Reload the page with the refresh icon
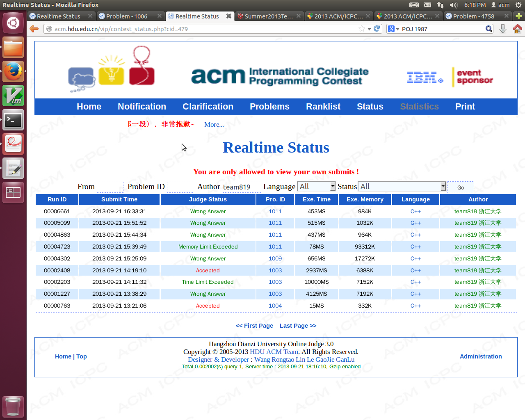The image size is (525, 420). click(377, 29)
